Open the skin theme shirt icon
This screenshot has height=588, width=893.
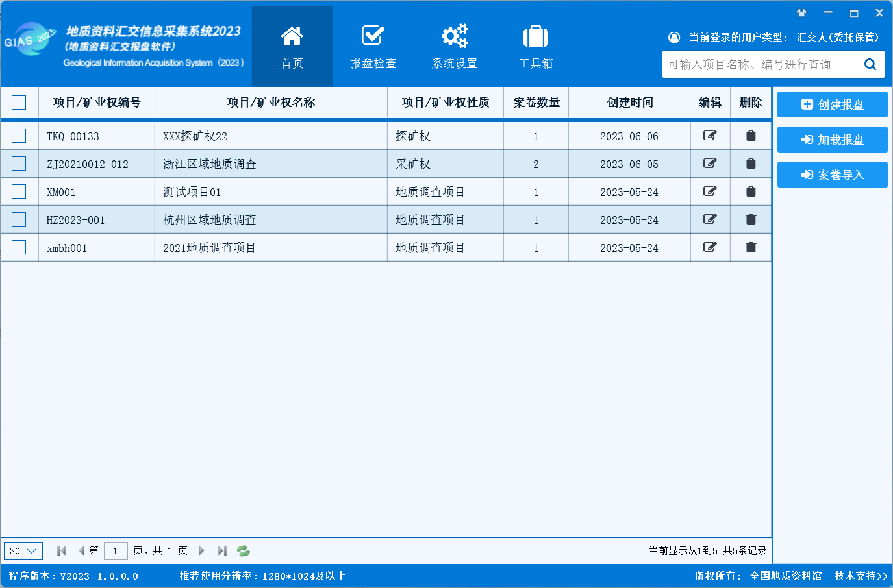[x=801, y=13]
